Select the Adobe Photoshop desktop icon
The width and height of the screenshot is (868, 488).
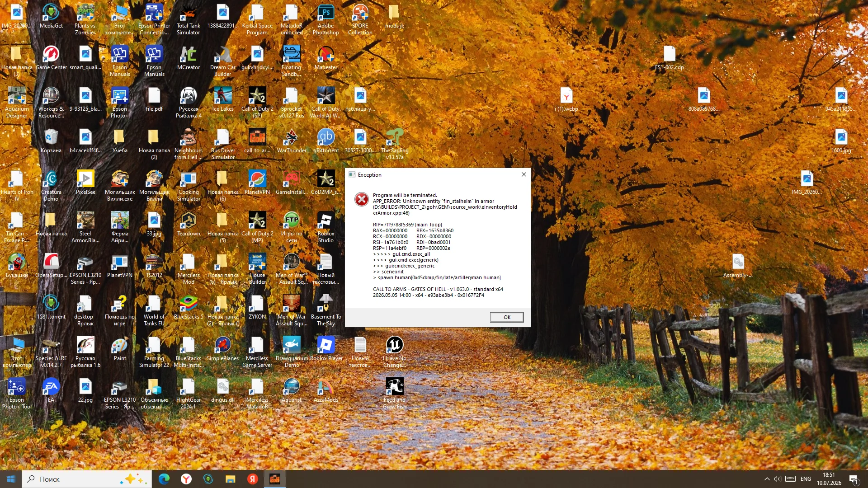click(x=326, y=19)
